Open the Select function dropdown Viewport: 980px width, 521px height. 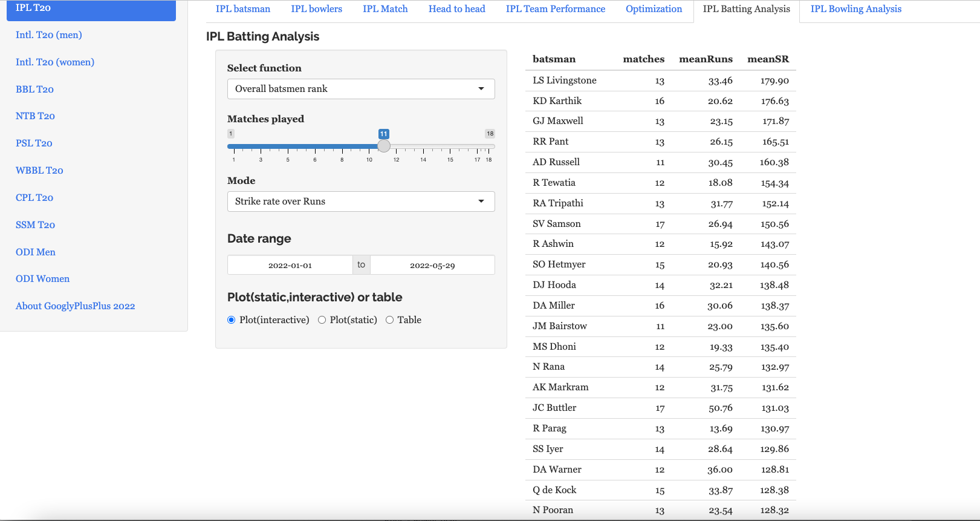[360, 89]
